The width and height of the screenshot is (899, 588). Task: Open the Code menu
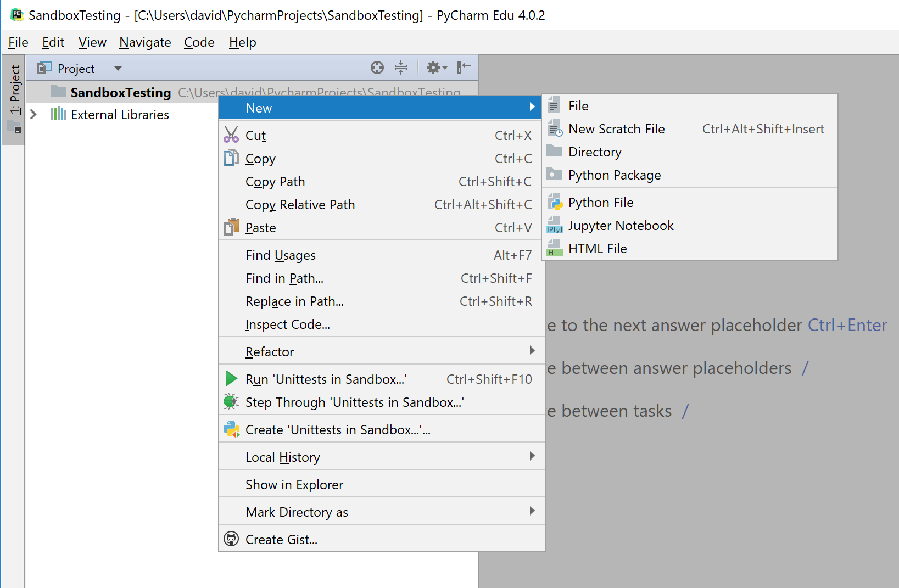[199, 42]
